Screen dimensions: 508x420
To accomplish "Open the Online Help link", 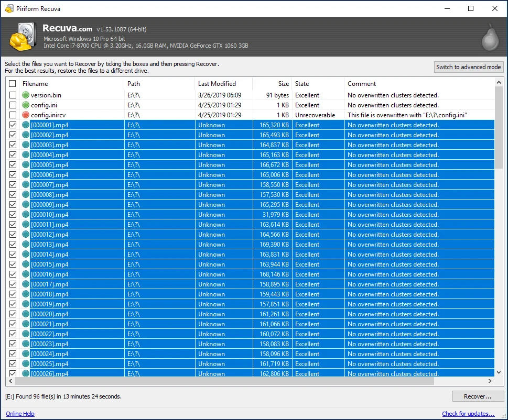I will (x=20, y=414).
